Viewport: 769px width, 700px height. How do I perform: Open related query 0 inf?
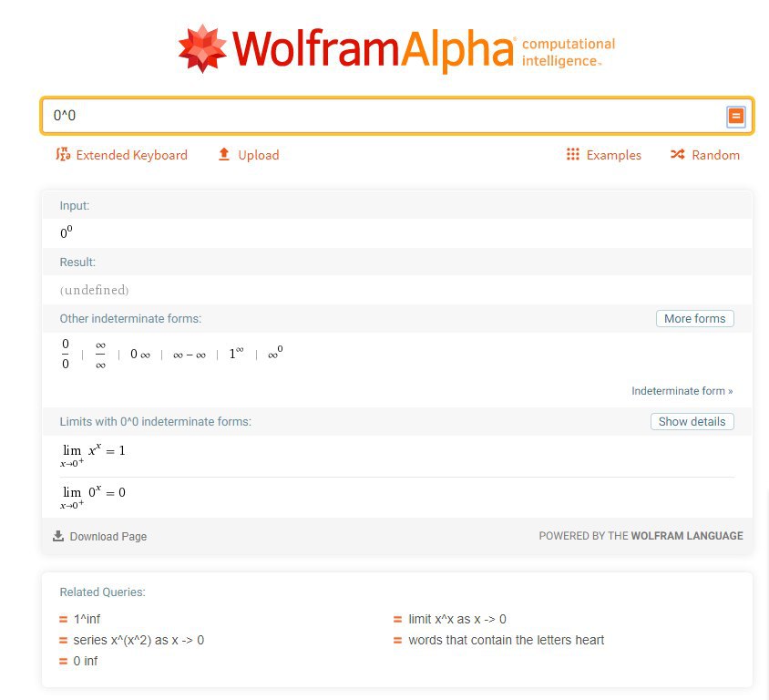[x=86, y=661]
